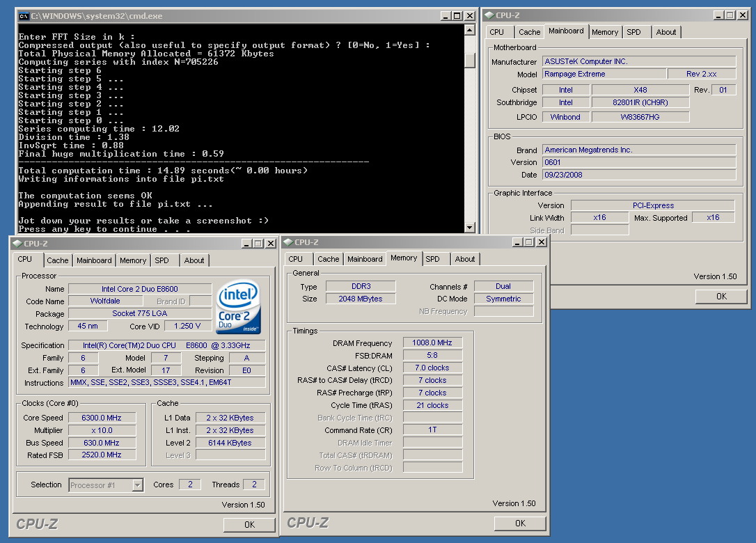
Task: Click Core VID 1.250 V value
Action: [187, 326]
